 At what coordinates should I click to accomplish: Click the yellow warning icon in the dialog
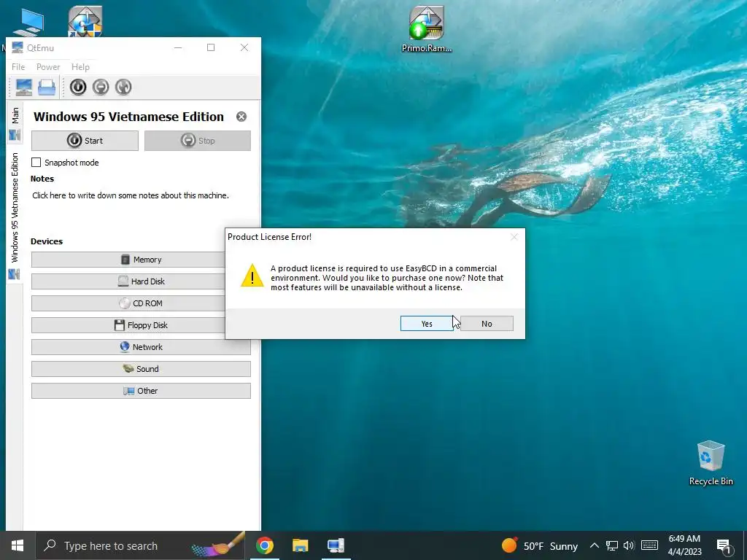[x=252, y=276]
